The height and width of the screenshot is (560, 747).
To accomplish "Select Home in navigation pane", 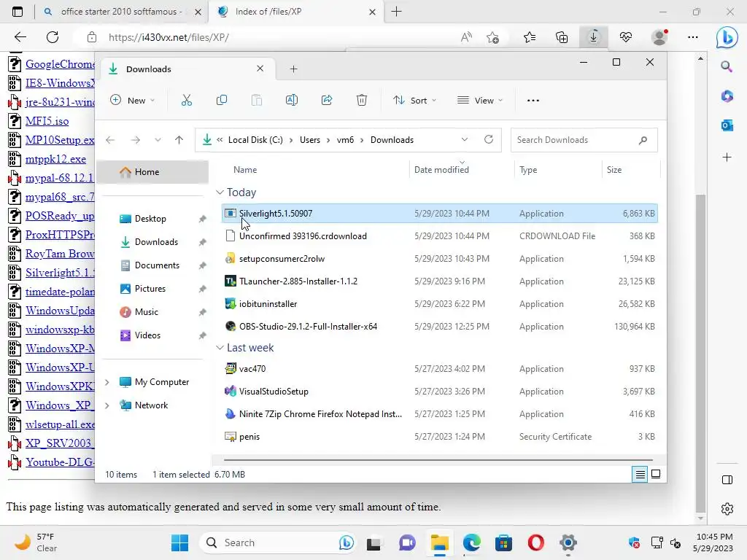I will [x=152, y=172].
